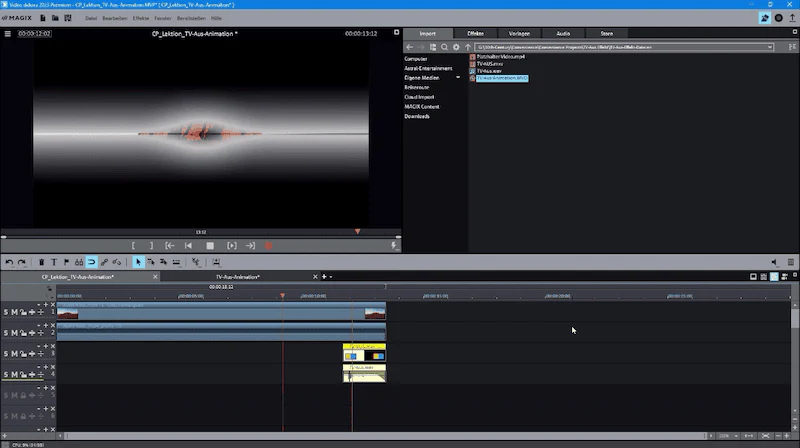The width and height of the screenshot is (800, 448).
Task: Select the mouse pointer arrow mode
Action: (138, 262)
